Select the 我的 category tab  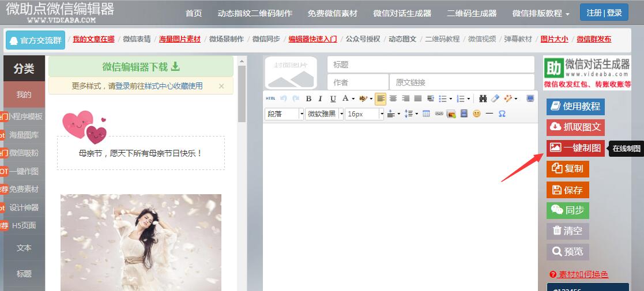point(24,95)
